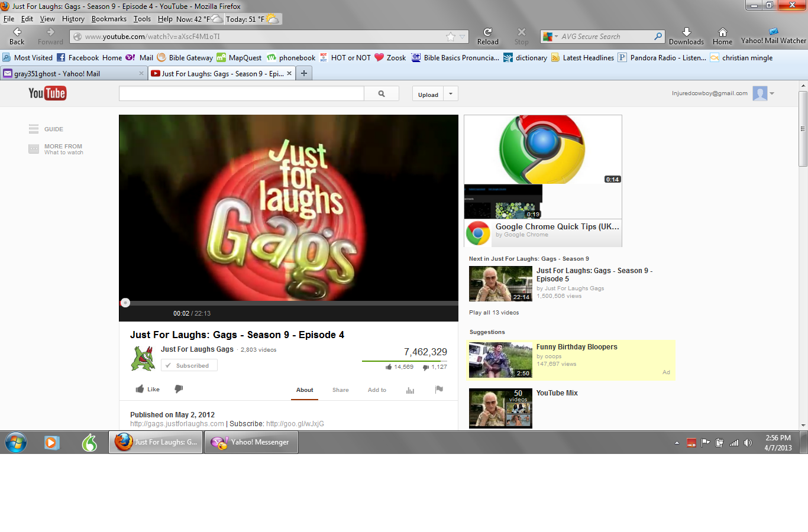Select the Share tab
The height and width of the screenshot is (532, 808).
[340, 390]
